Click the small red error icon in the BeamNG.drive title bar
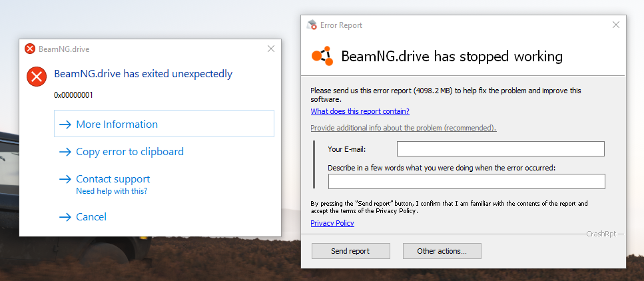This screenshot has height=281, width=644. (x=30, y=49)
